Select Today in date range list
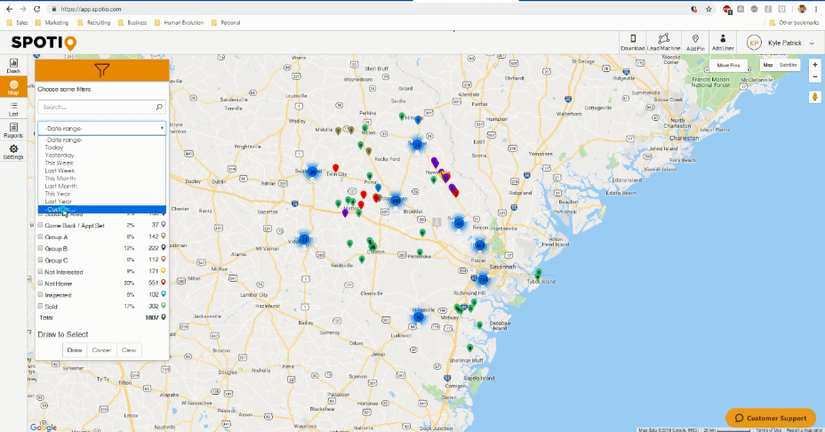 pos(102,148)
